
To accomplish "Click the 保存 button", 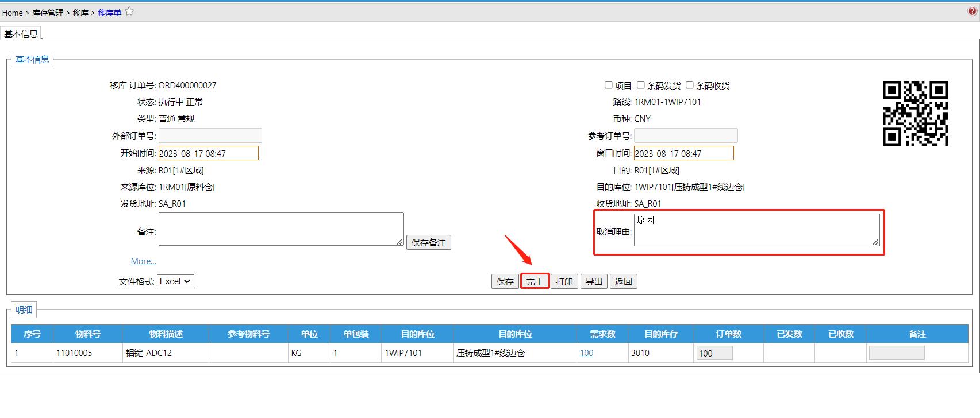I will click(x=505, y=281).
